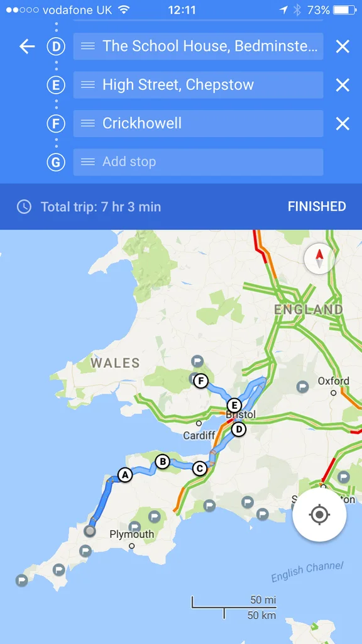Edit the Crickhowell destination field
The image size is (362, 644).
(x=198, y=123)
